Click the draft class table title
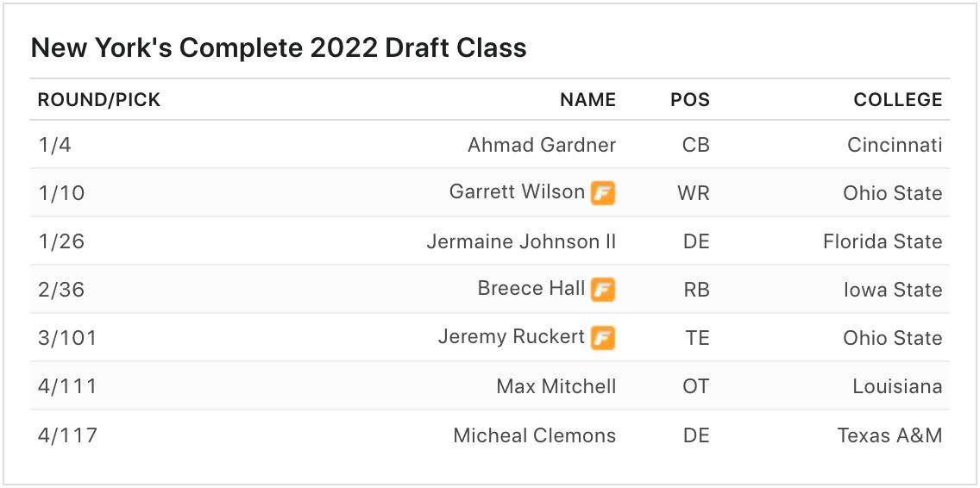Viewport: 980px width, 488px height. click(279, 47)
